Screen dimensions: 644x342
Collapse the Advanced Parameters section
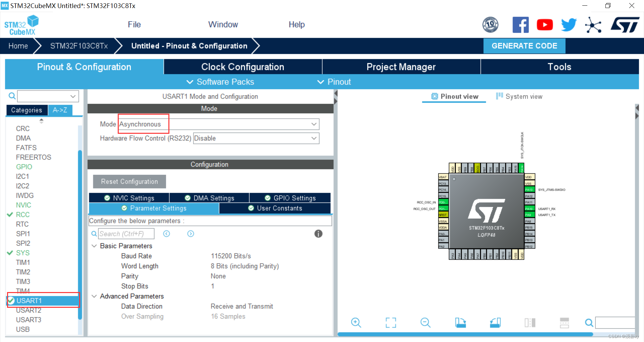94,296
